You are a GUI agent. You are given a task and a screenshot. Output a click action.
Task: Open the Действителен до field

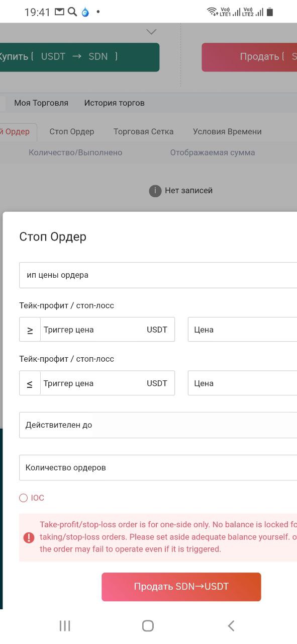(158, 425)
